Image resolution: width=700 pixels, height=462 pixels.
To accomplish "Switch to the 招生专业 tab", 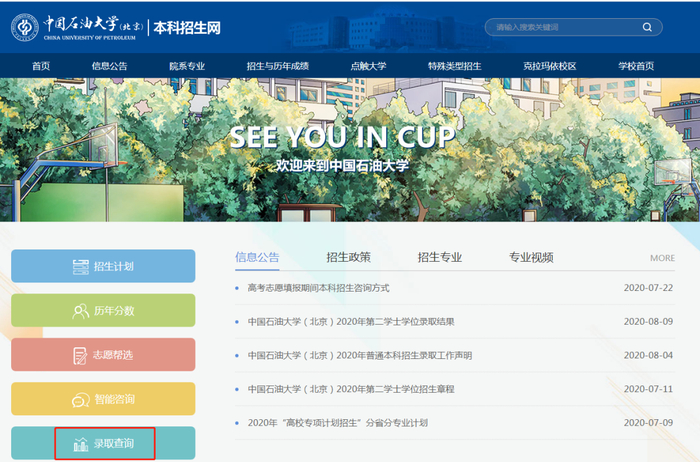I will (x=440, y=257).
